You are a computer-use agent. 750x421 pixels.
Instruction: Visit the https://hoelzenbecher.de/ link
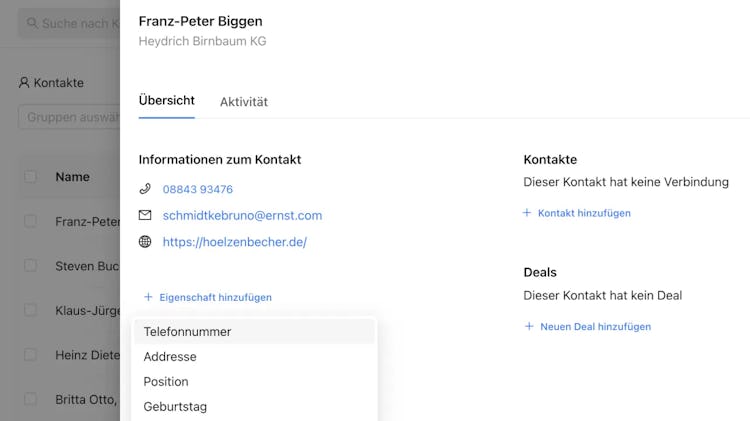(234, 242)
